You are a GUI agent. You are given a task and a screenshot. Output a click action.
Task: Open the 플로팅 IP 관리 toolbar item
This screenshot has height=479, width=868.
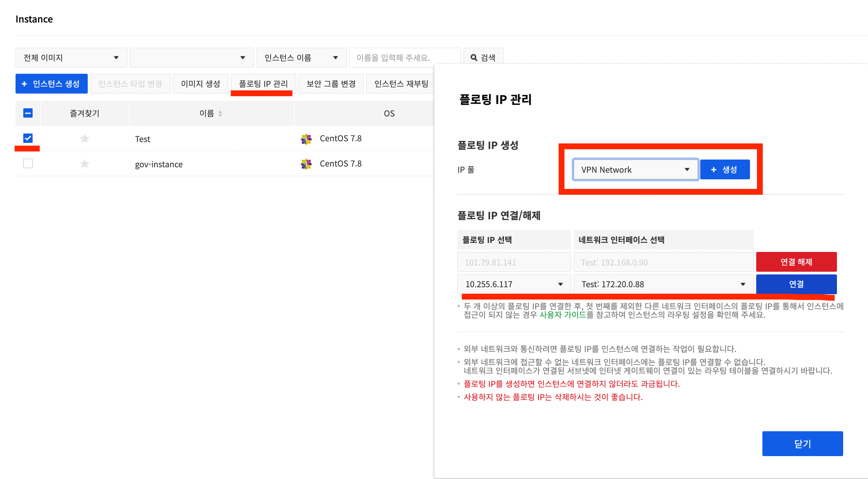[x=263, y=84]
